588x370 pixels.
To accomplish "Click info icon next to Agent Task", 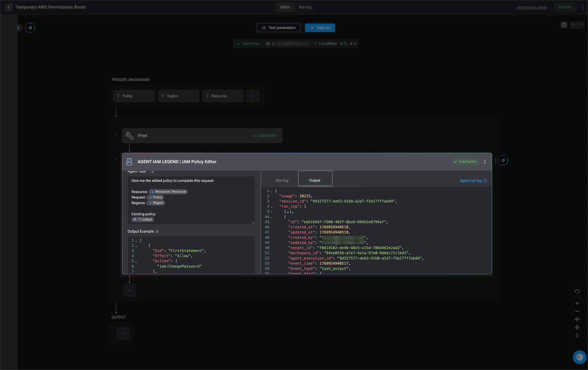I will (x=152, y=172).
